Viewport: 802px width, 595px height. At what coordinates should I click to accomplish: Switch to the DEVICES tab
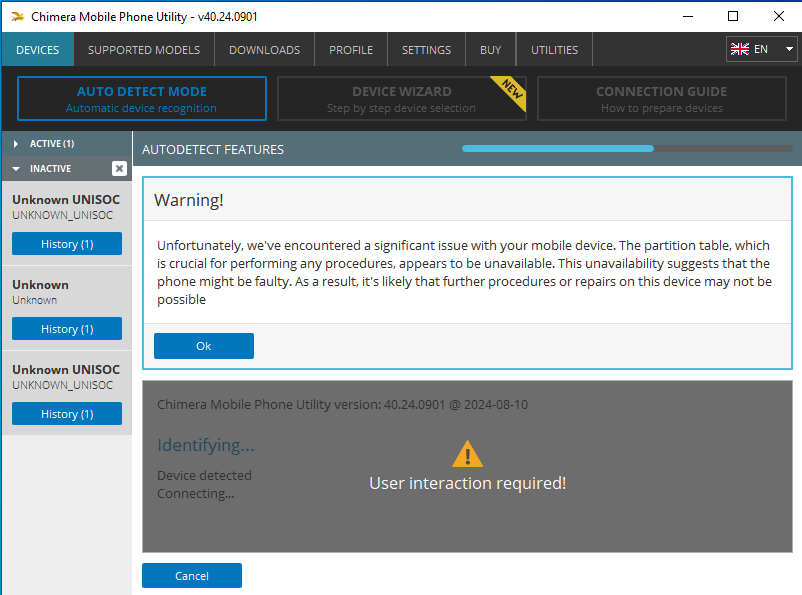click(37, 50)
